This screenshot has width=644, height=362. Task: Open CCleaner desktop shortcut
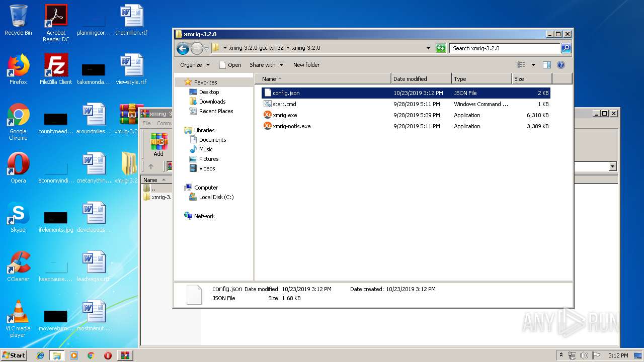point(18,266)
